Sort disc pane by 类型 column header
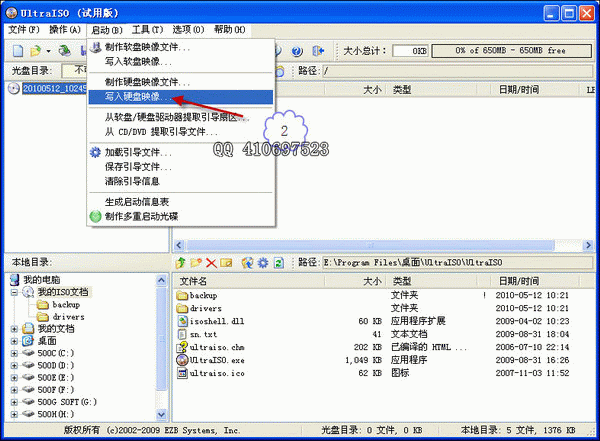This screenshot has width=600, height=441. [433, 90]
